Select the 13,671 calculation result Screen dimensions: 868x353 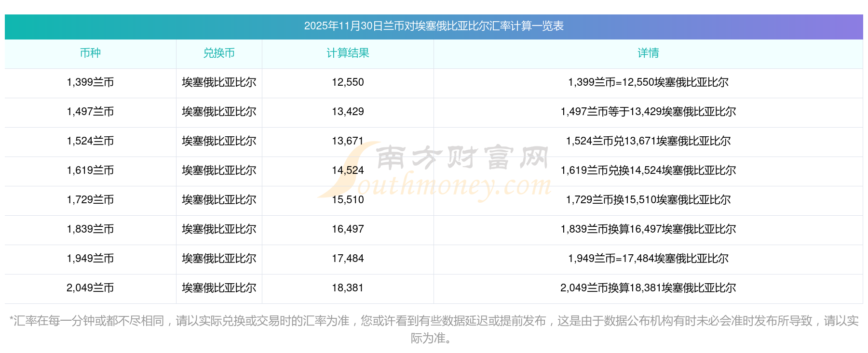click(x=348, y=141)
